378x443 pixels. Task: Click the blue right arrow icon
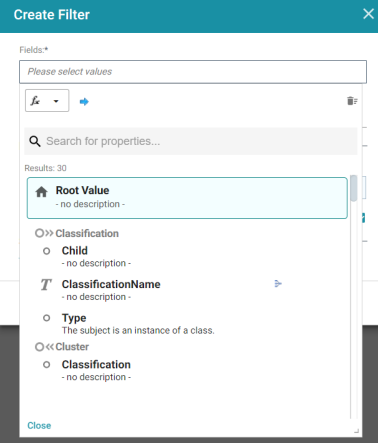[x=84, y=102]
